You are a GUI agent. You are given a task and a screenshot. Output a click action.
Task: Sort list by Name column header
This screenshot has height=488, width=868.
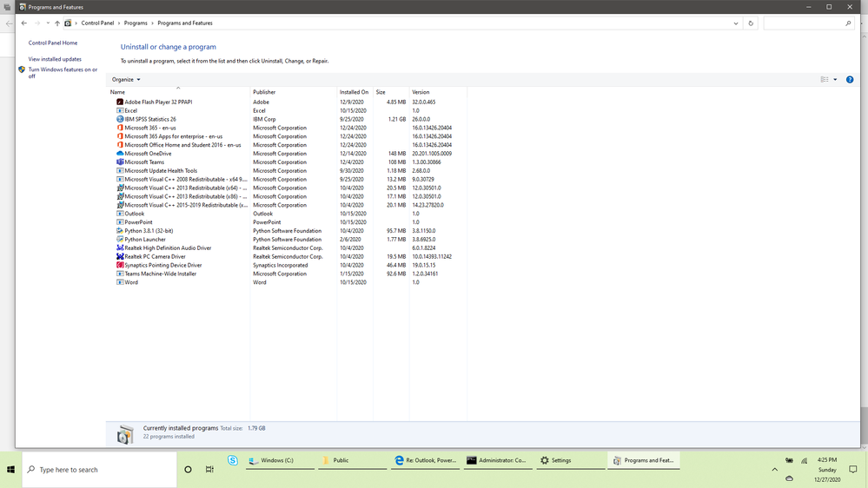pos(179,92)
